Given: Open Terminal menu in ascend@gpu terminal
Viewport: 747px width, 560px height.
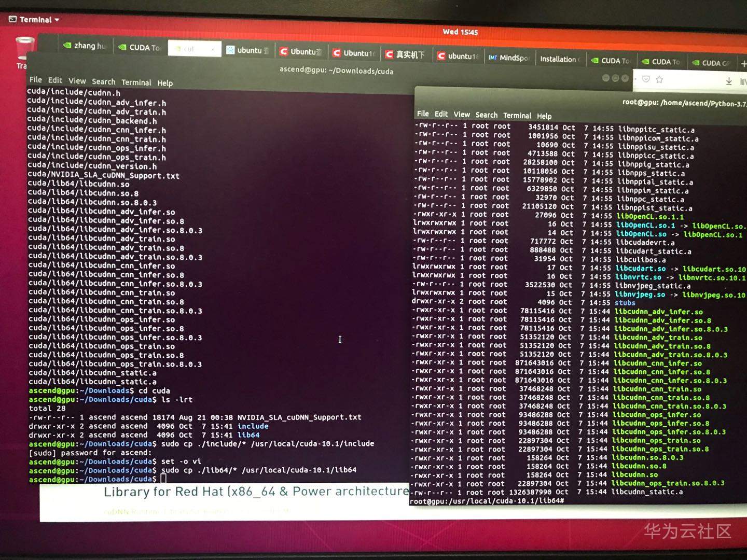Looking at the screenshot, I should click(x=136, y=82).
